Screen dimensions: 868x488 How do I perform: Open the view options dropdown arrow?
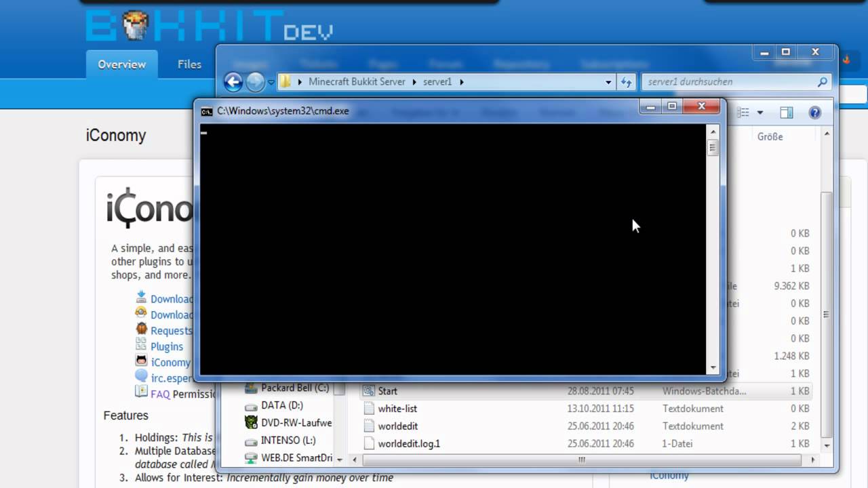pyautogui.click(x=760, y=113)
